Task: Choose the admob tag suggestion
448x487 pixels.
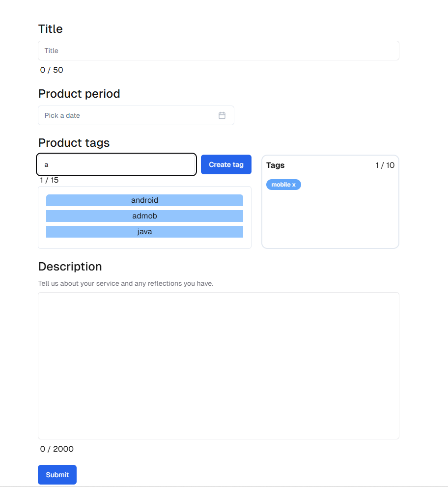Action: (x=144, y=216)
